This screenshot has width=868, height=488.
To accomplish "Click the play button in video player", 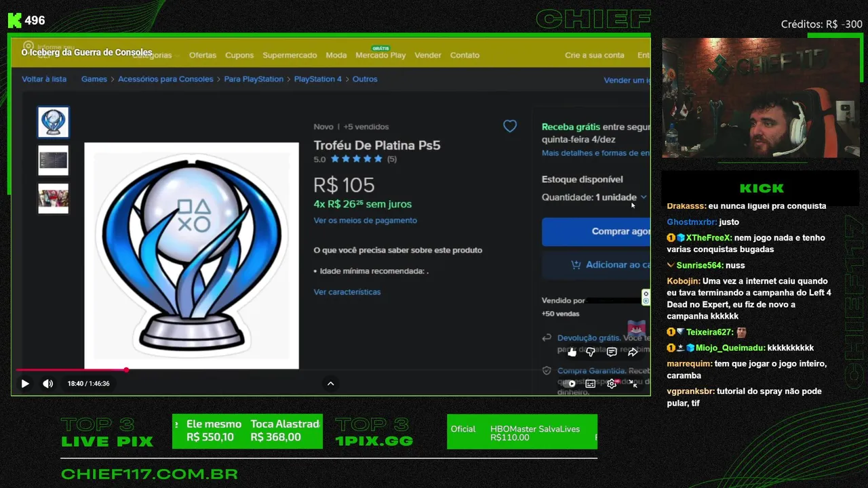I will [x=25, y=384].
